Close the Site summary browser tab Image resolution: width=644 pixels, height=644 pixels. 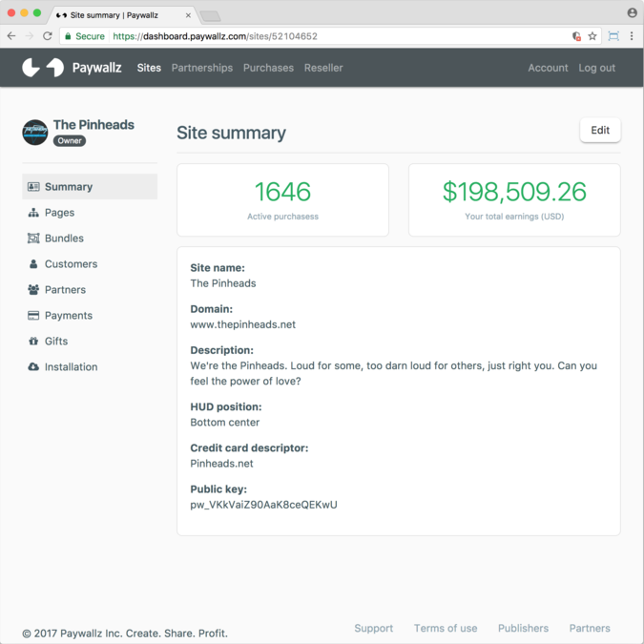tap(188, 15)
